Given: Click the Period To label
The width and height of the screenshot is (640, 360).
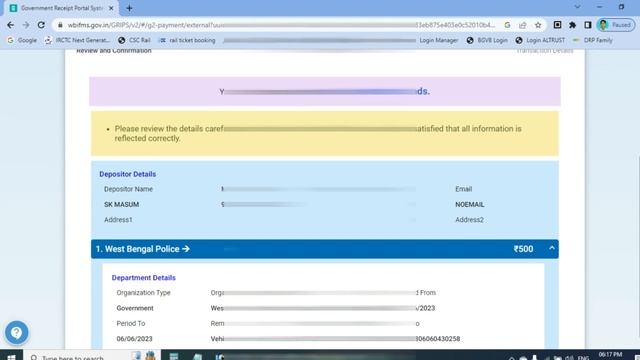Looking at the screenshot, I should 131,323.
